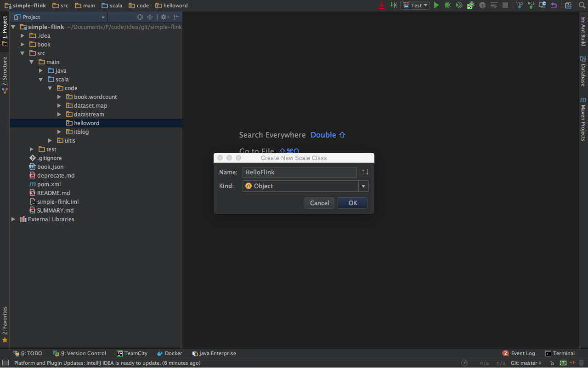Image resolution: width=588 pixels, height=368 pixels.
Task: Open Search Everywhere magnifier icon
Action: coord(582,6)
